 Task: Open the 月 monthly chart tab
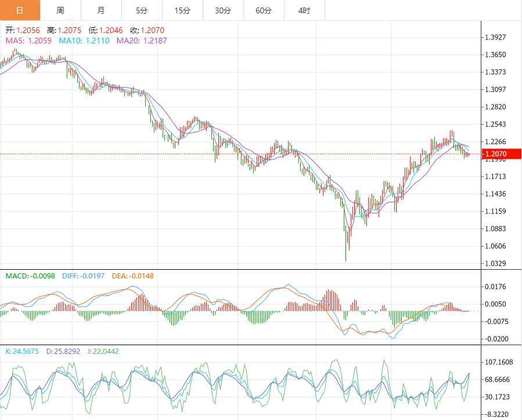pos(102,10)
